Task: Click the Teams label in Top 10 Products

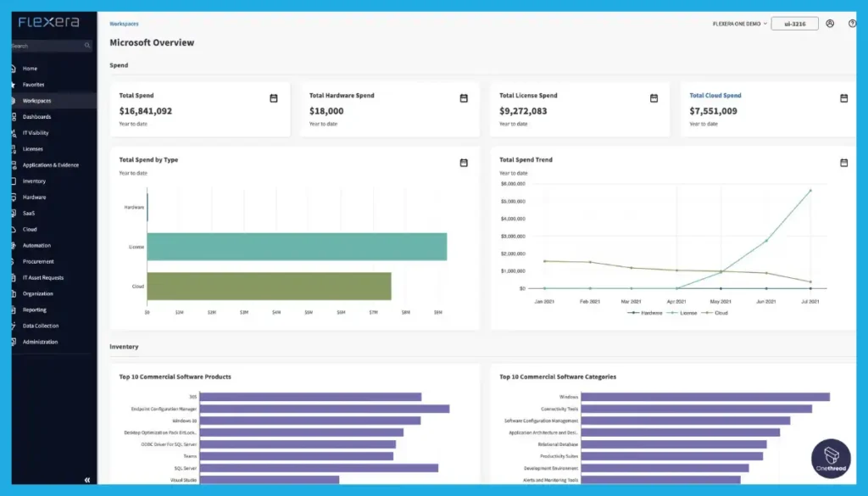Action: click(x=190, y=456)
